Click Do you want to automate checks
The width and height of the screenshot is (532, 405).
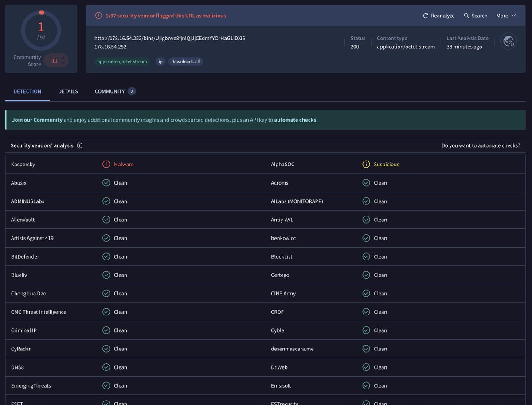(481, 145)
